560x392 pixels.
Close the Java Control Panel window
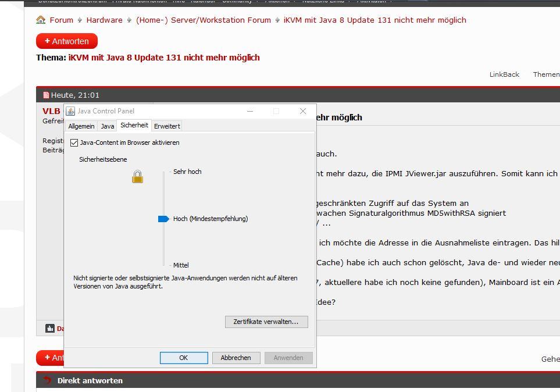tap(303, 111)
